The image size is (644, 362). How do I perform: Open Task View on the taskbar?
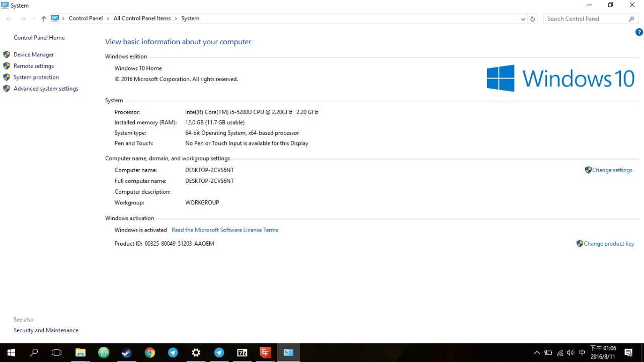point(57,352)
